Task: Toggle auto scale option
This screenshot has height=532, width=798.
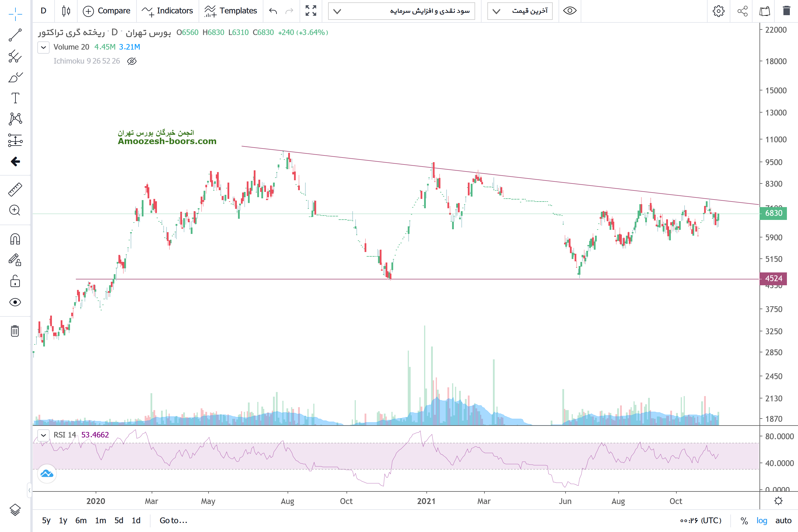Action: pyautogui.click(x=783, y=520)
